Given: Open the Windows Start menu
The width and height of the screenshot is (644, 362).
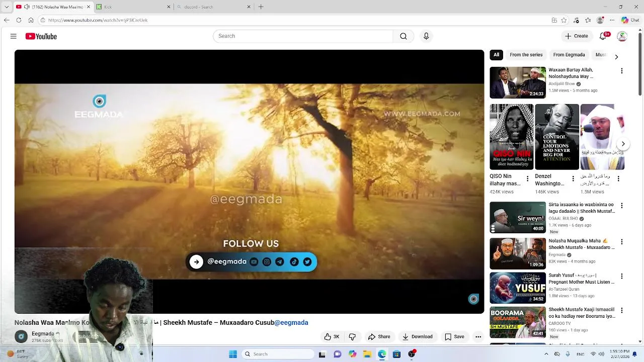Looking at the screenshot, I should click(x=233, y=354).
